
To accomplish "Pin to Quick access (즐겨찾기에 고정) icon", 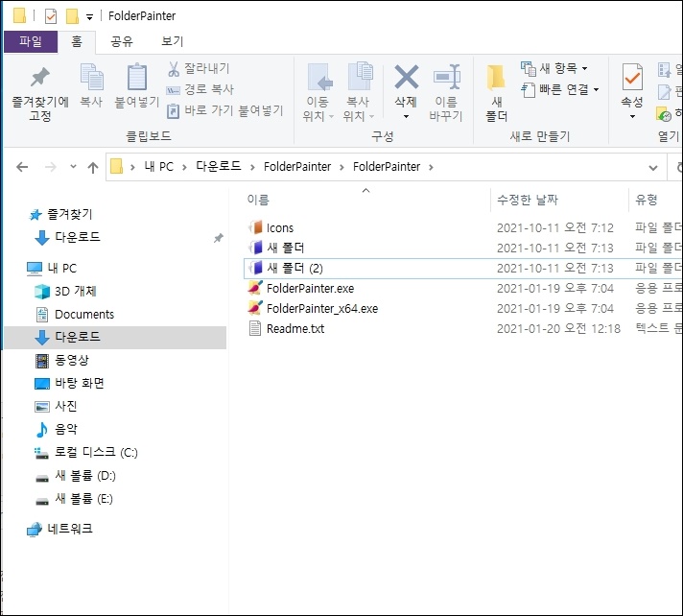I will coord(40,78).
